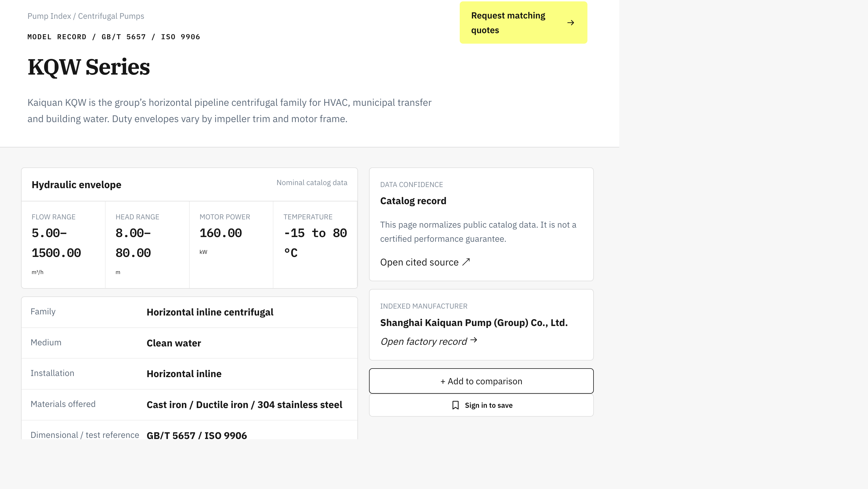The image size is (868, 489).
Task: Click Sign in to save
Action: point(481,405)
